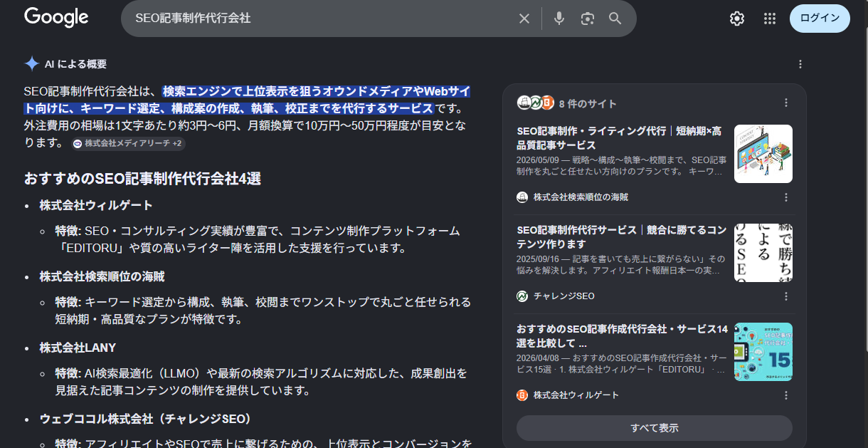Focus the search field containing SEO記事制作代行会社

point(320,19)
